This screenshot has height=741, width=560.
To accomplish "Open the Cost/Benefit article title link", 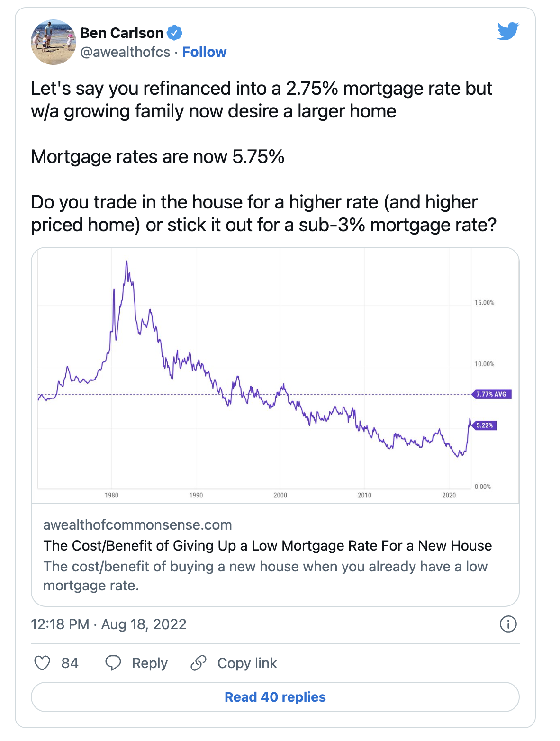I will click(x=268, y=546).
